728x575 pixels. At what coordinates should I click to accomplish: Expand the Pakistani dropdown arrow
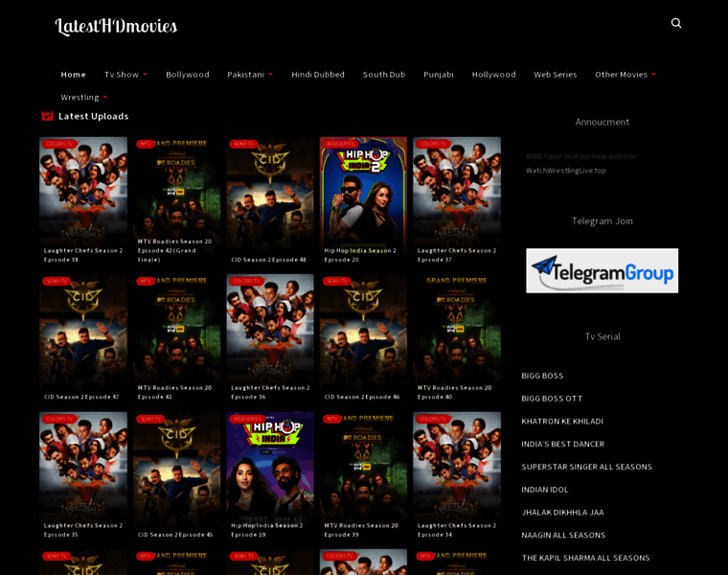pos(271,75)
